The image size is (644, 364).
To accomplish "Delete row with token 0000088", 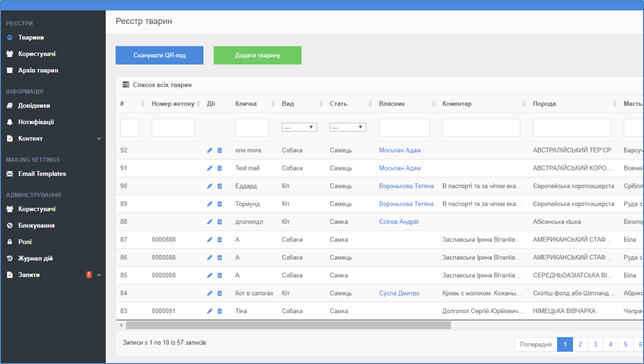I will pos(220,258).
